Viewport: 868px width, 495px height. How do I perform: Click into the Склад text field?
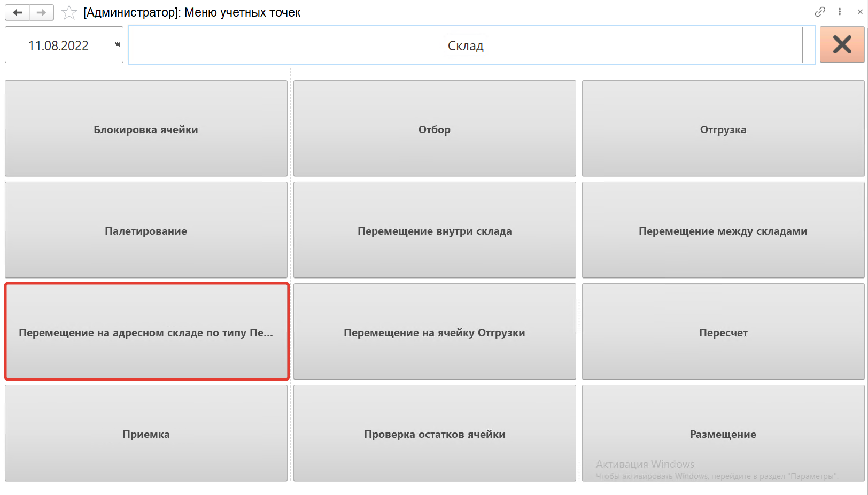pyautogui.click(x=465, y=45)
